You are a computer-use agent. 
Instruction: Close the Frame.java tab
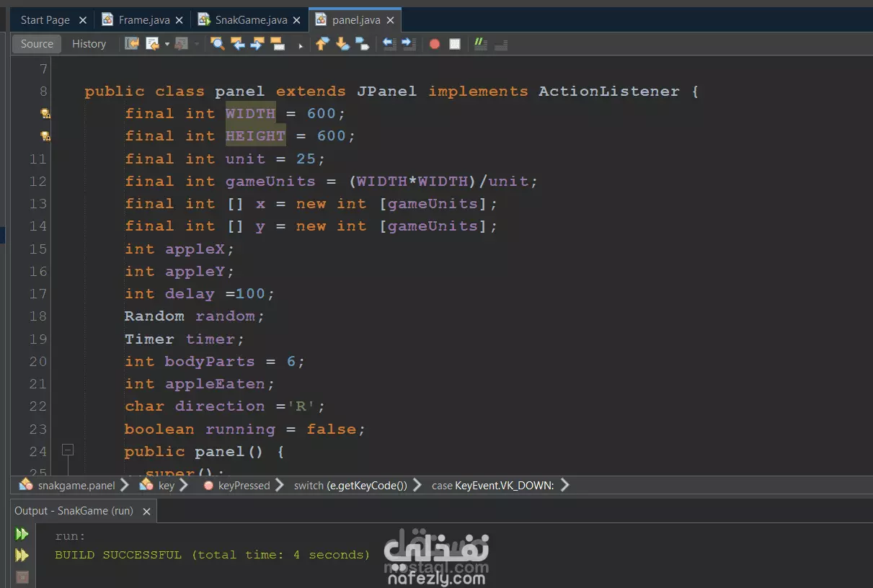179,20
